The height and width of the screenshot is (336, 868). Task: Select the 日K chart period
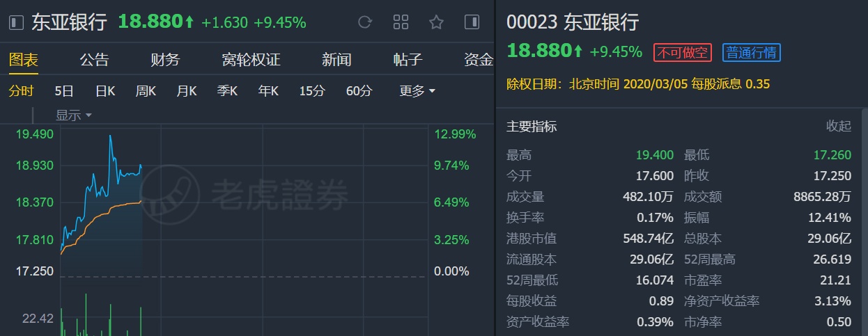pos(105,91)
